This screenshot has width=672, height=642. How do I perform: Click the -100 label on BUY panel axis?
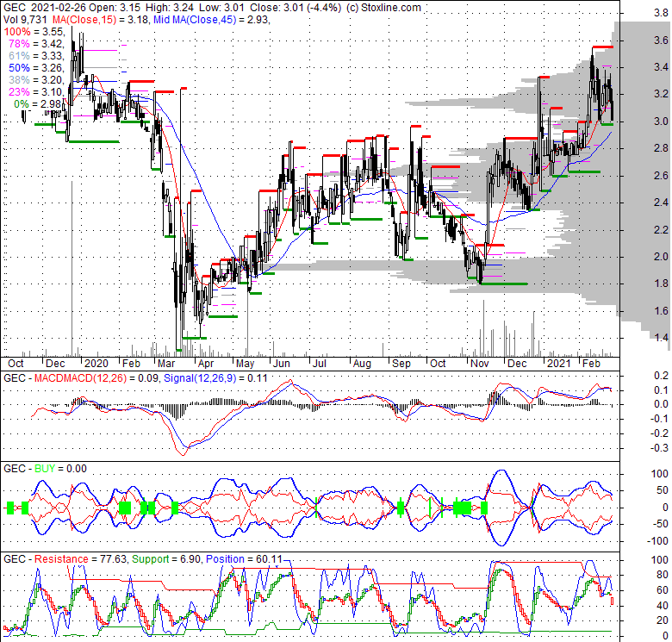click(658, 541)
